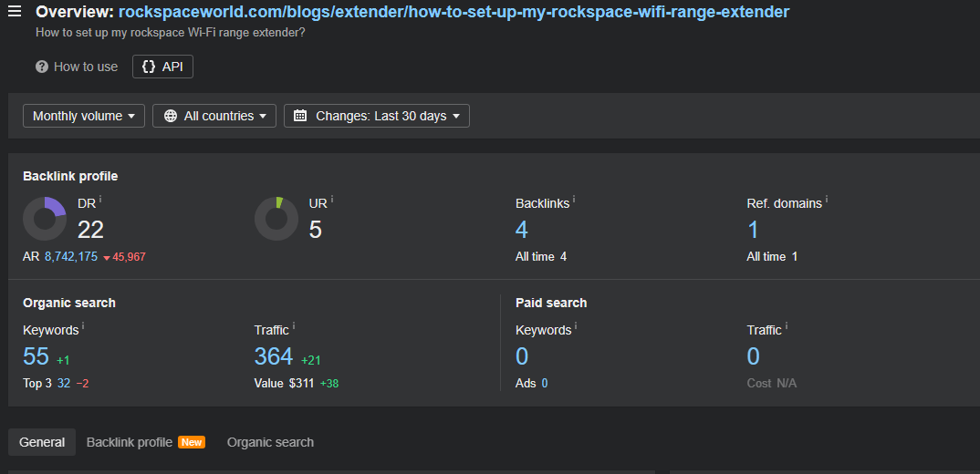Click the UR donut chart icon
The width and height of the screenshot is (980, 474).
click(x=276, y=219)
